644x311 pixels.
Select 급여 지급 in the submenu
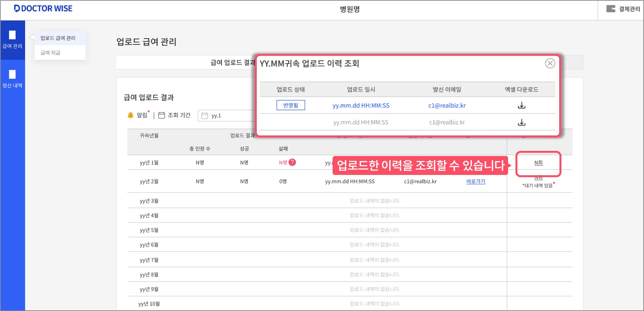(x=50, y=53)
